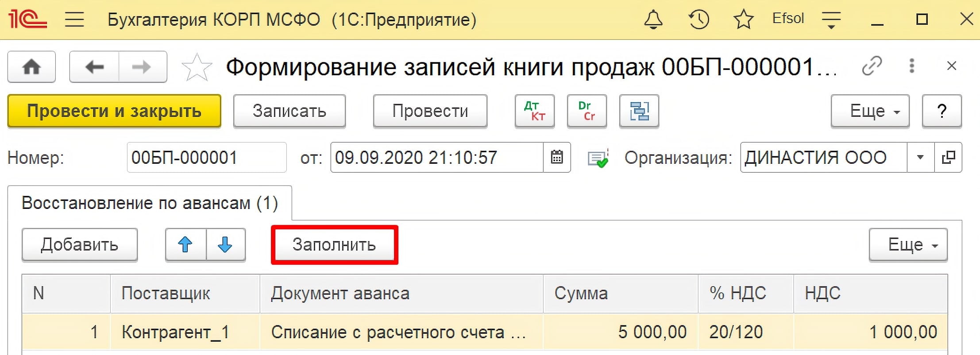The image size is (980, 355).
Task: Select cell Контрагент_1
Action: pyautogui.click(x=185, y=332)
